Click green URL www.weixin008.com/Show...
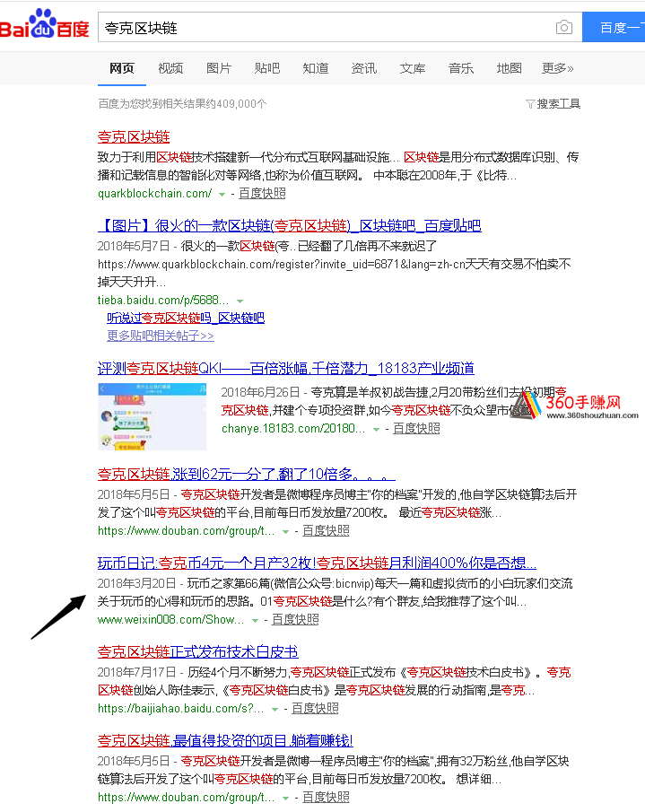The image size is (645, 812). (x=170, y=619)
